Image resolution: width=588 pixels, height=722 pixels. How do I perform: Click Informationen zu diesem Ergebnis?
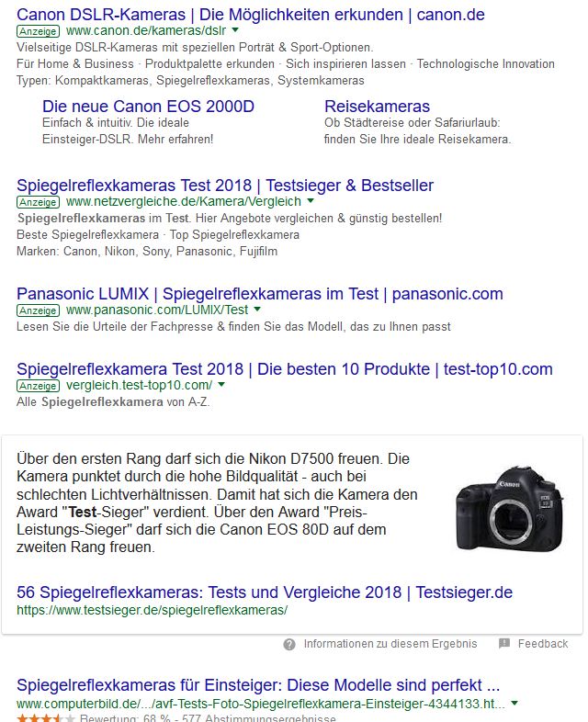[390, 644]
